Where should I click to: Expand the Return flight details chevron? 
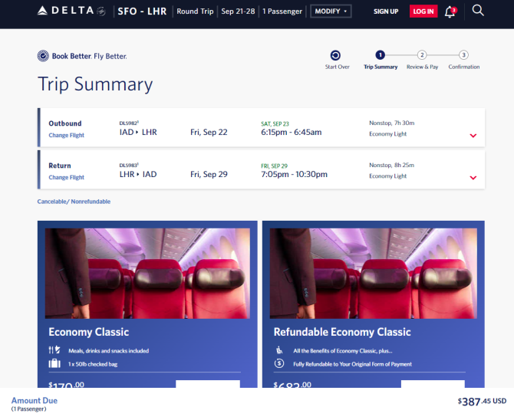(x=473, y=178)
